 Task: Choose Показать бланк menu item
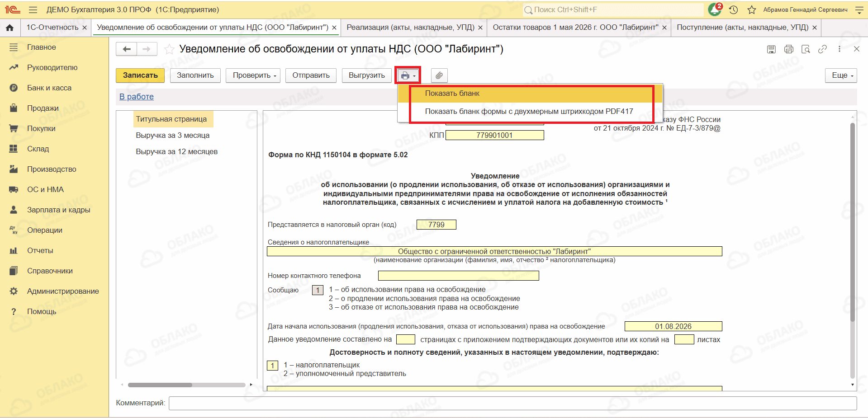(x=530, y=94)
